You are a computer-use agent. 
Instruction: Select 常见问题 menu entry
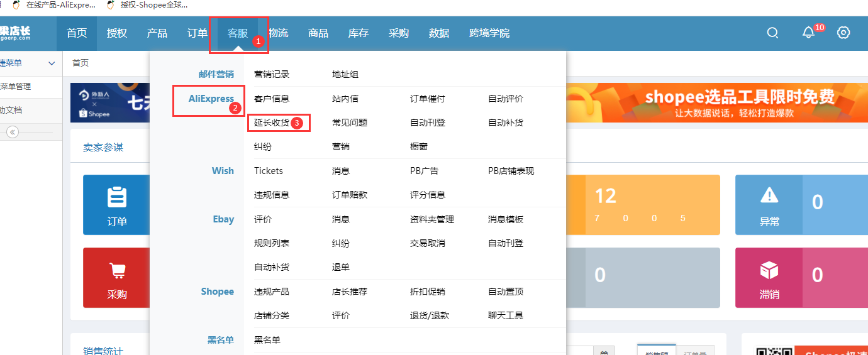pyautogui.click(x=350, y=123)
